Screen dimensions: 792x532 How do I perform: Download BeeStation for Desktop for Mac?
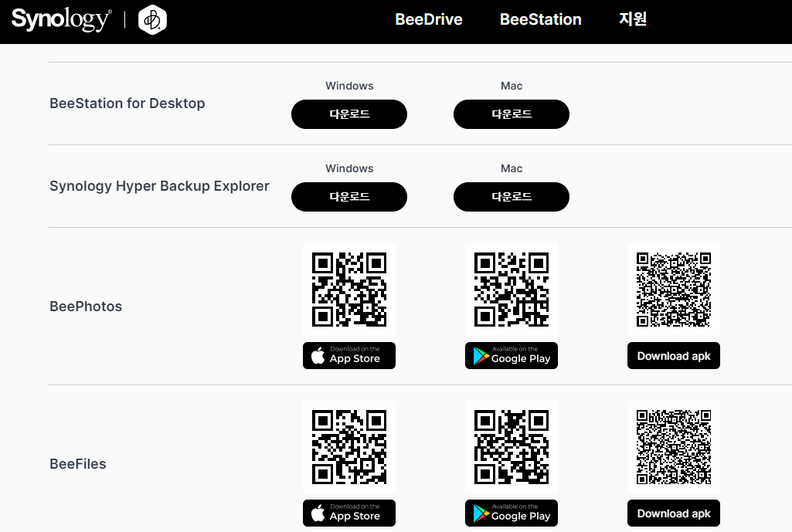512,114
